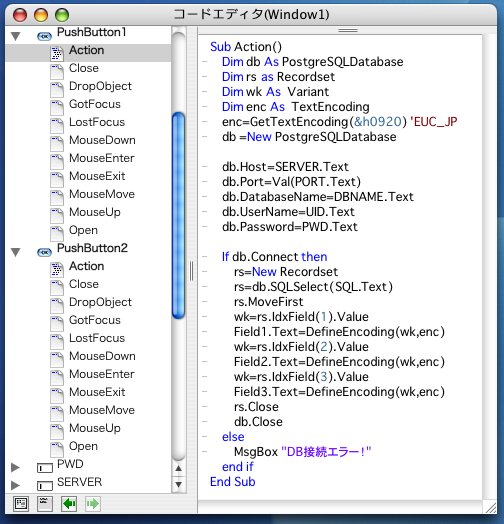The image size is (504, 524).
Task: Click the scrollbar down arrow
Action: (178, 484)
